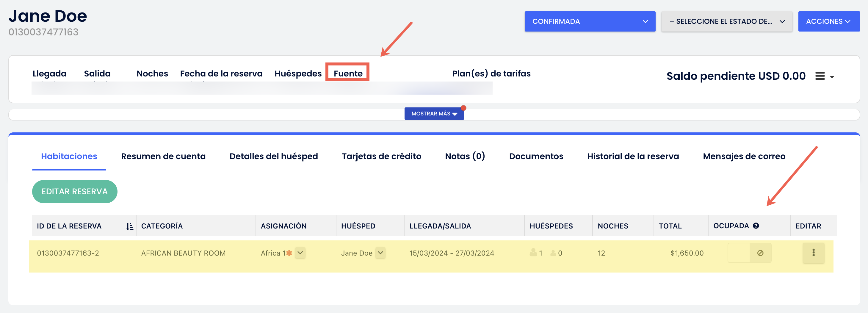Click AFRICAN BEAUTY ROOM category cell
Image resolution: width=868 pixels, height=313 pixels.
183,253
